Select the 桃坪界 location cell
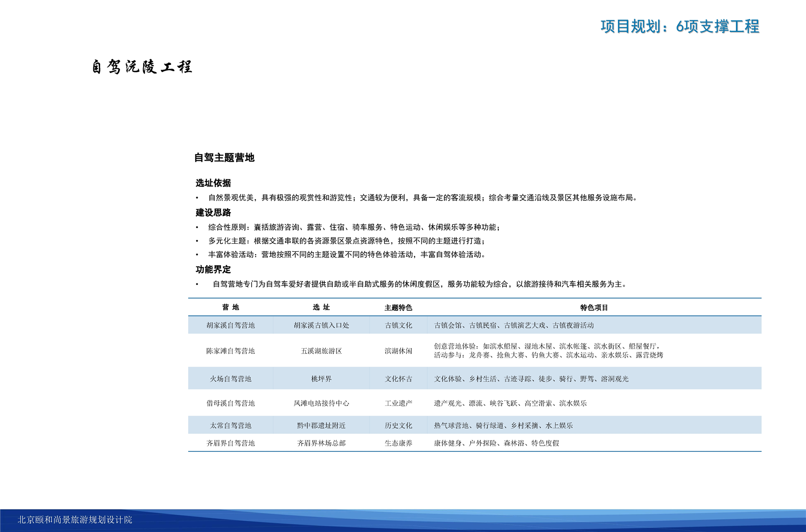 pyautogui.click(x=321, y=379)
